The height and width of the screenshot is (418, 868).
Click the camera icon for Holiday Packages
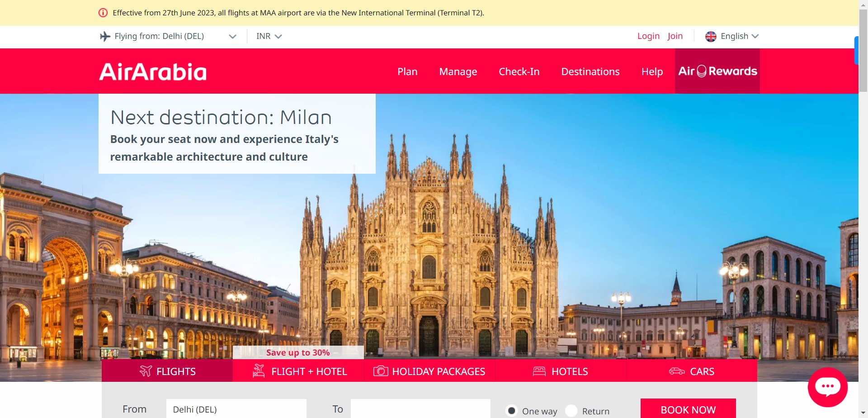point(380,371)
